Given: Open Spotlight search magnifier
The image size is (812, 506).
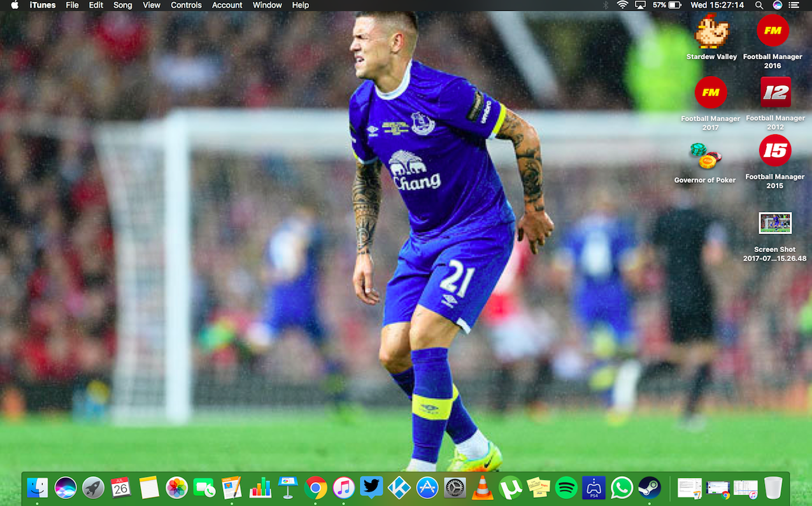Looking at the screenshot, I should (759, 5).
